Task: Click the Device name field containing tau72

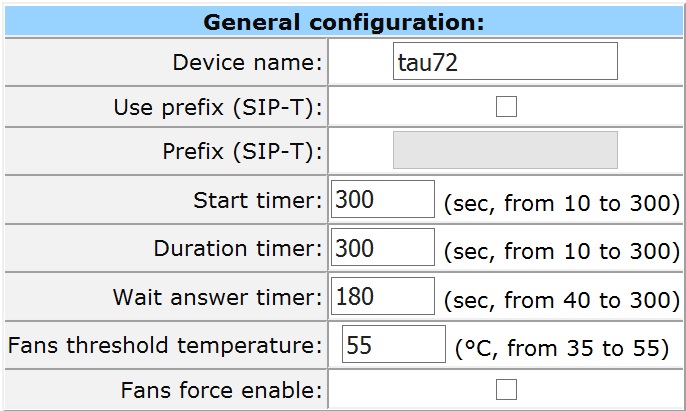Action: 505,61
